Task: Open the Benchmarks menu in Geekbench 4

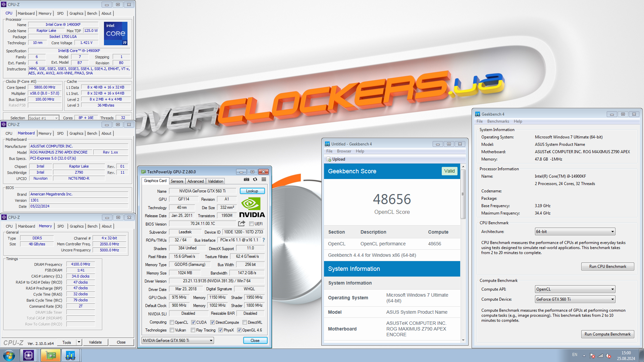Action: (x=498, y=121)
